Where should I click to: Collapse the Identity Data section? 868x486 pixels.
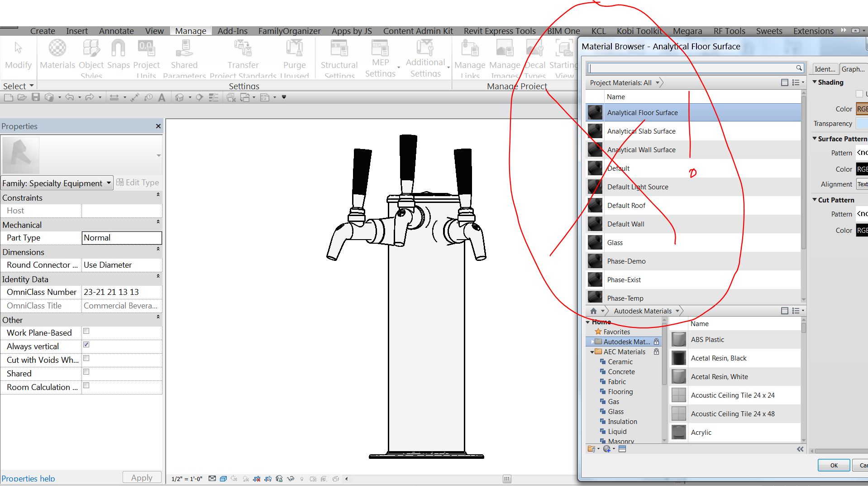click(x=157, y=277)
